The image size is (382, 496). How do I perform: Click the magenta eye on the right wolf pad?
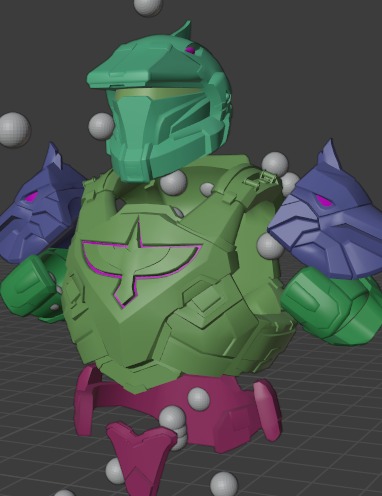[323, 200]
